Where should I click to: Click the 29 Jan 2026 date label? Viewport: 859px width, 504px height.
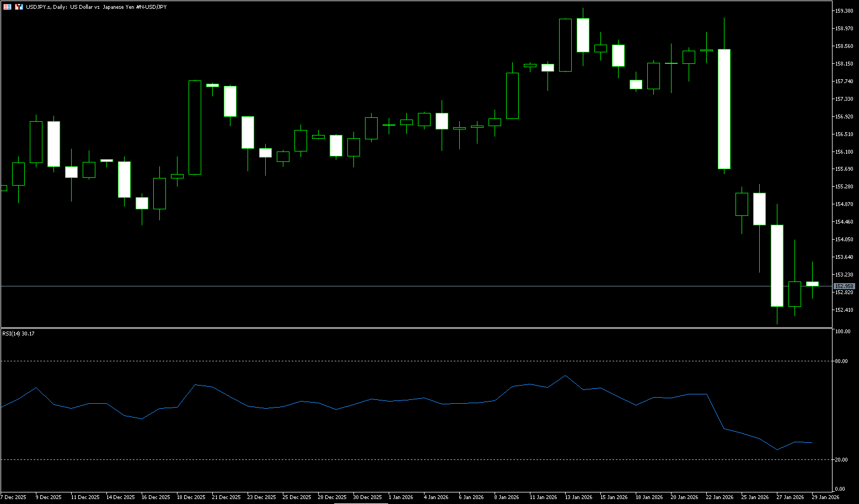coord(825,497)
